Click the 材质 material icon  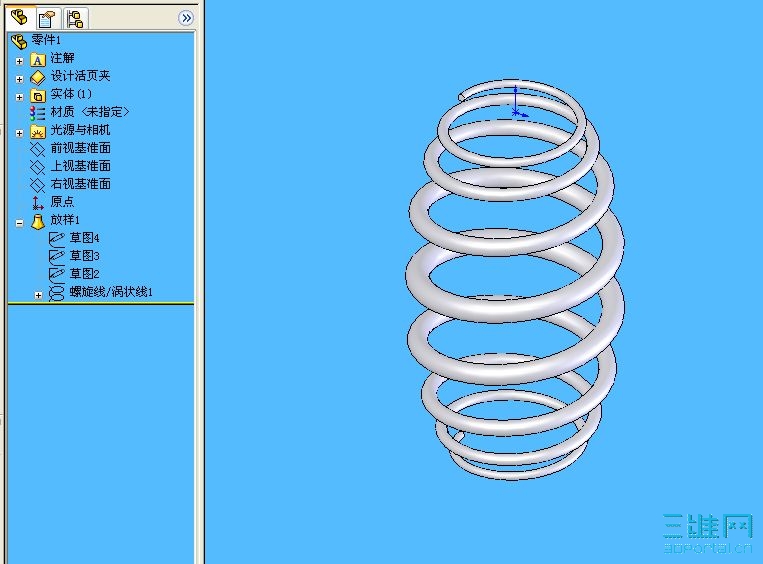click(x=37, y=113)
